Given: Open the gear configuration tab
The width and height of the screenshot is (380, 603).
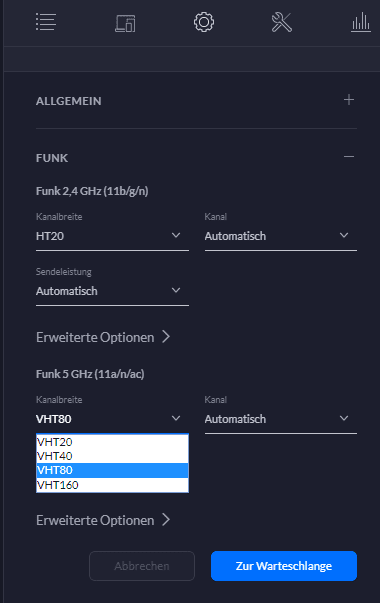Looking at the screenshot, I should point(204,22).
